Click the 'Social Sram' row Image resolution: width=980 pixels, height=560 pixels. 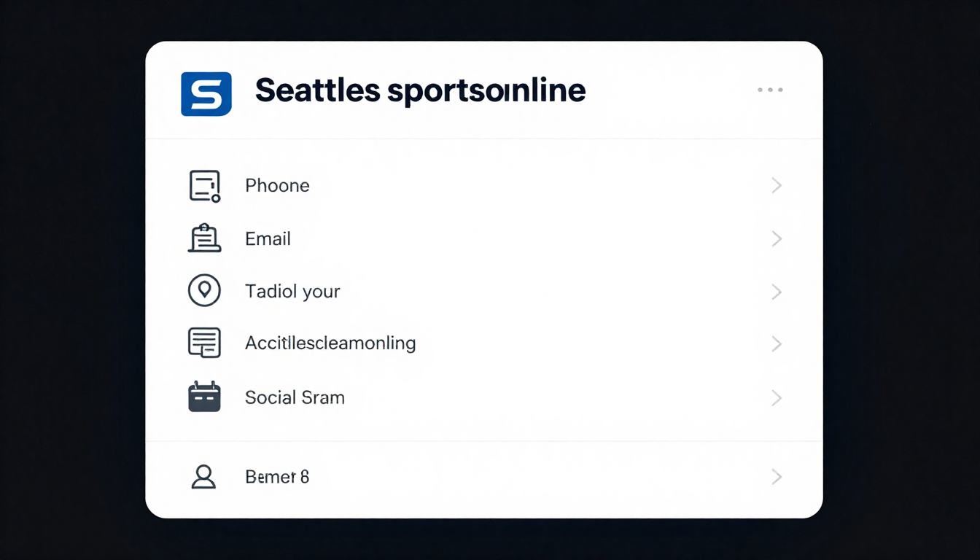coord(295,397)
